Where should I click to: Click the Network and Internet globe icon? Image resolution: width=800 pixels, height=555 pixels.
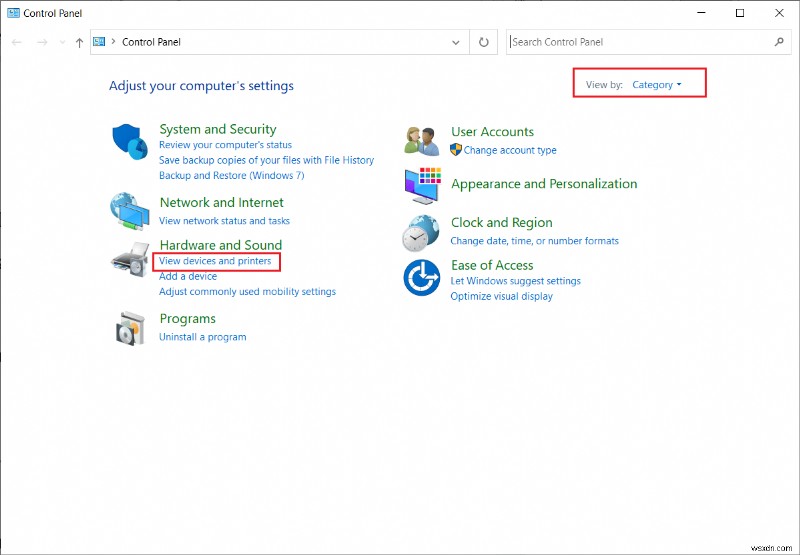(x=130, y=211)
